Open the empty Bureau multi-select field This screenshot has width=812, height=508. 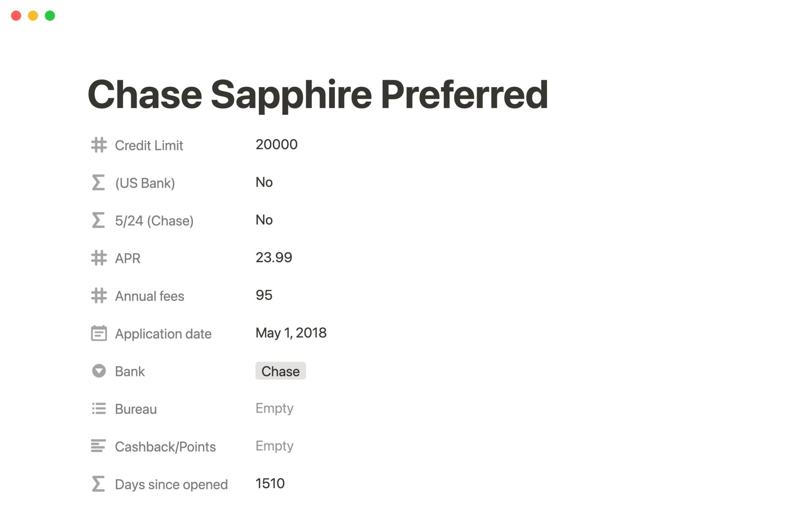point(274,409)
